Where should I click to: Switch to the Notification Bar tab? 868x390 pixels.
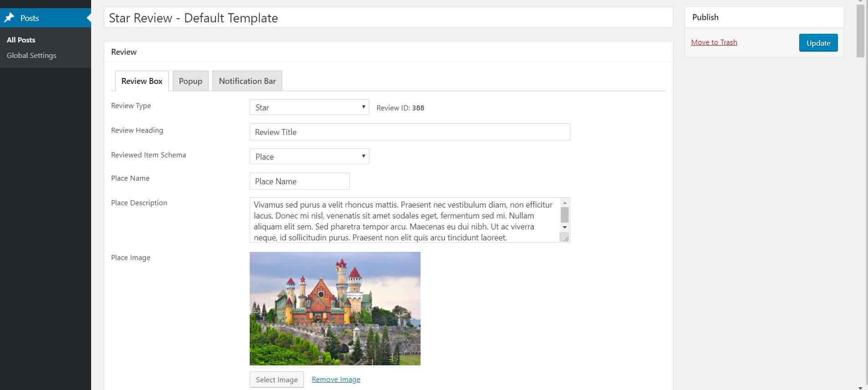click(x=247, y=81)
